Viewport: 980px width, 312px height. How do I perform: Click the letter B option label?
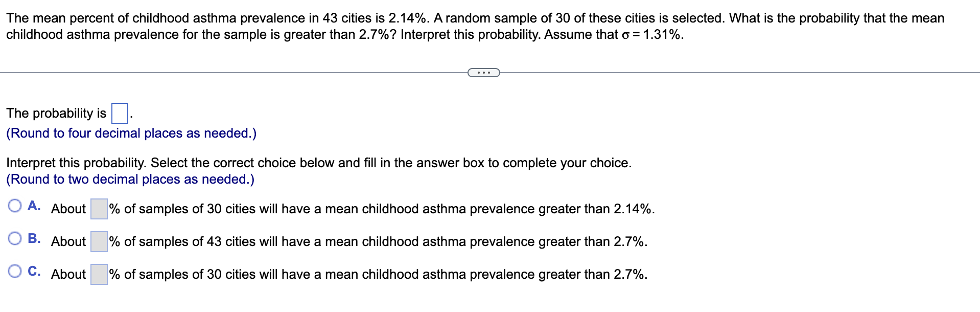pos(34,238)
